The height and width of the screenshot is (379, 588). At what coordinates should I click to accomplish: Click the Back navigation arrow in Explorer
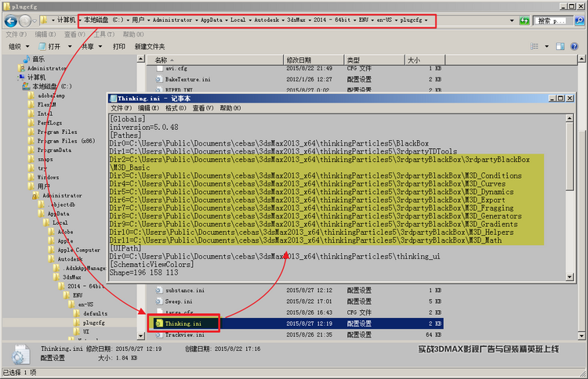[11, 21]
